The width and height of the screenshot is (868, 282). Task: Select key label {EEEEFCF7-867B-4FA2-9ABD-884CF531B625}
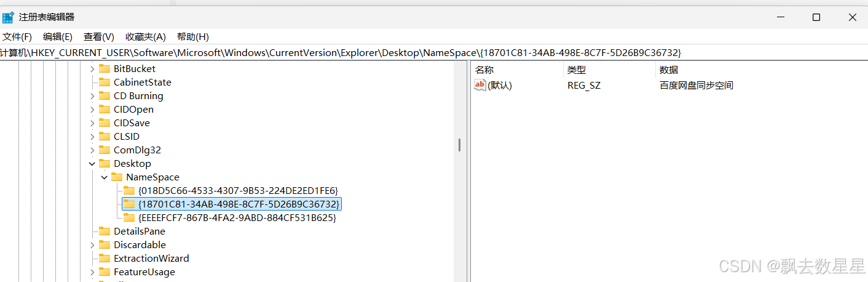237,218
